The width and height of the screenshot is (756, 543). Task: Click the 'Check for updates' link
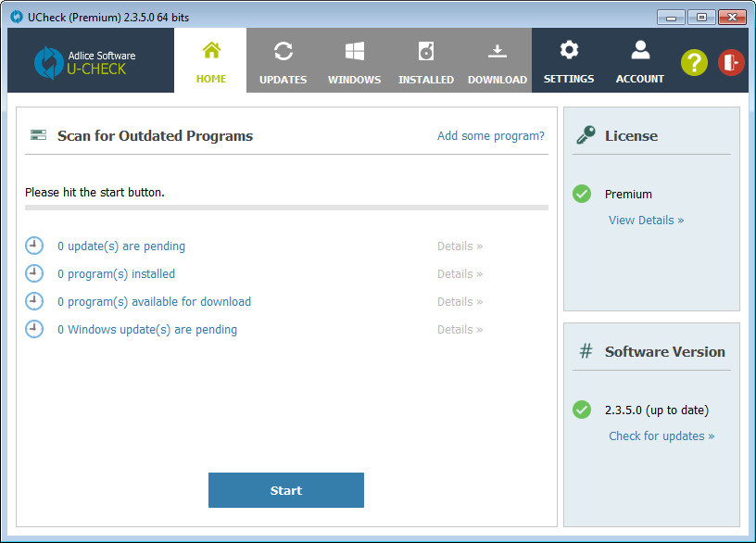point(661,436)
